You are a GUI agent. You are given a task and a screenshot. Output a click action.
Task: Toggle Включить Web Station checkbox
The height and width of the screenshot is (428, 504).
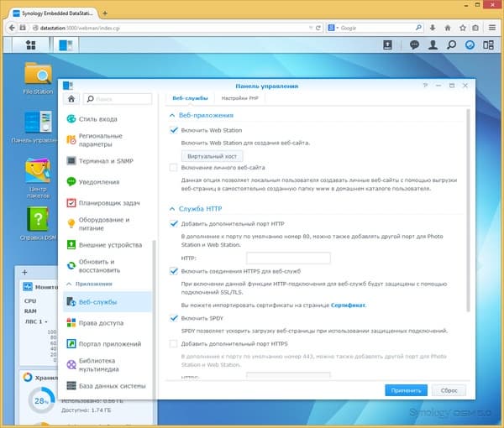[x=174, y=130]
